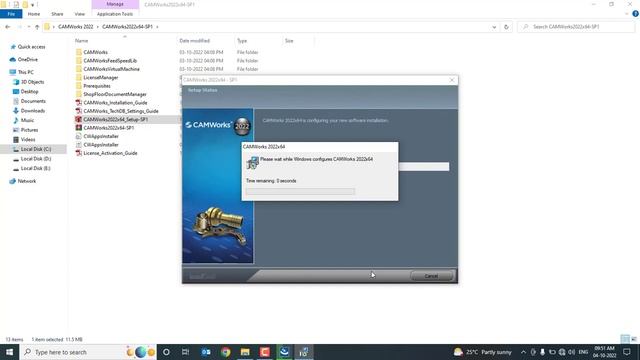Expand the Explorer ribbon chevron
Viewport: 640px width, 360px height.
[x=627, y=14]
